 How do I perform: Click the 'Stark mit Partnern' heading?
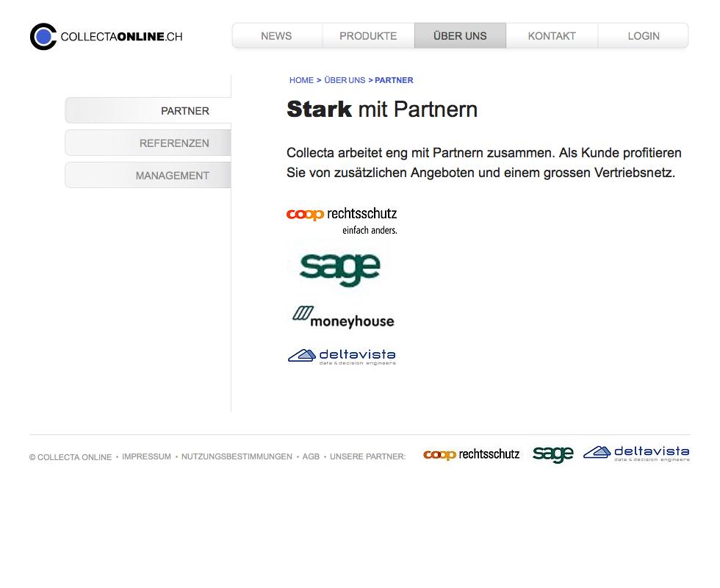(382, 110)
